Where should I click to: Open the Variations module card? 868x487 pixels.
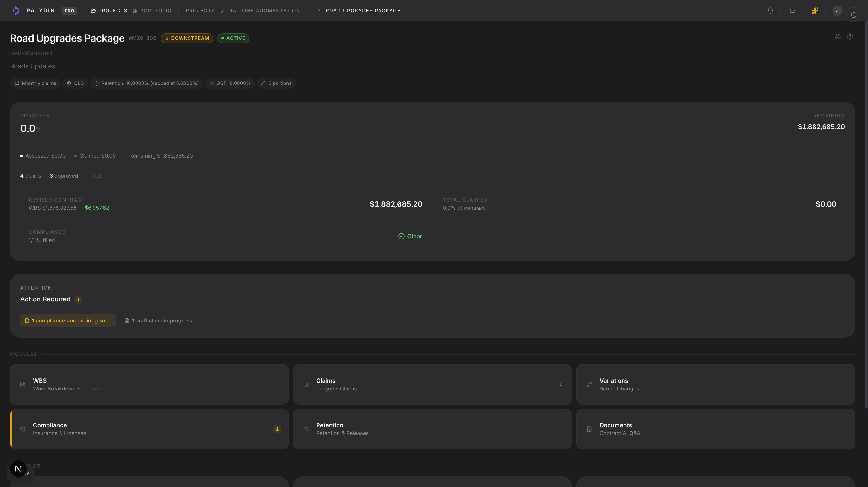715,384
